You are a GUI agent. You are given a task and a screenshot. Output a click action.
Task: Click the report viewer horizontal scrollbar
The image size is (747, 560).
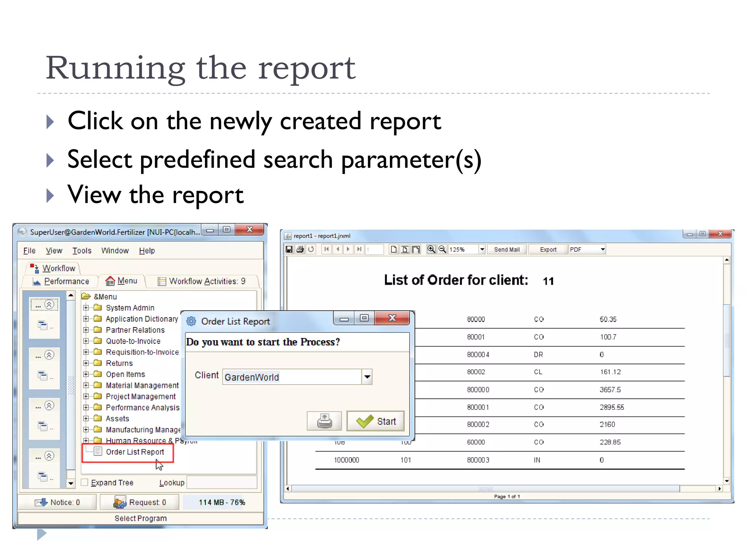(x=485, y=489)
